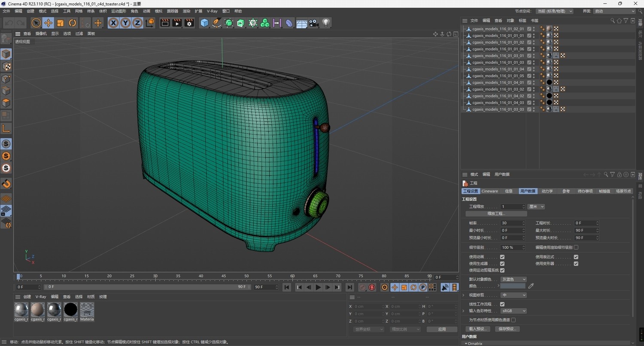The width and height of the screenshot is (644, 346).
Task: Click the 载入预设 button
Action: (x=477, y=328)
